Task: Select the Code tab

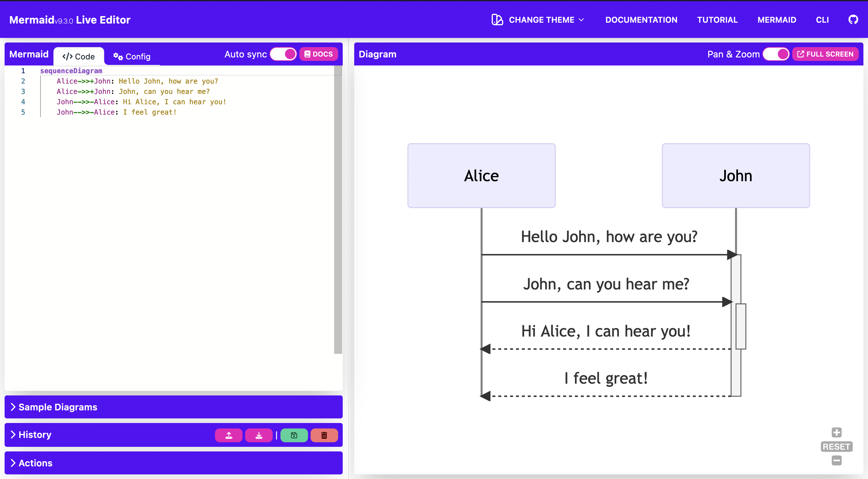Action: 78,56
